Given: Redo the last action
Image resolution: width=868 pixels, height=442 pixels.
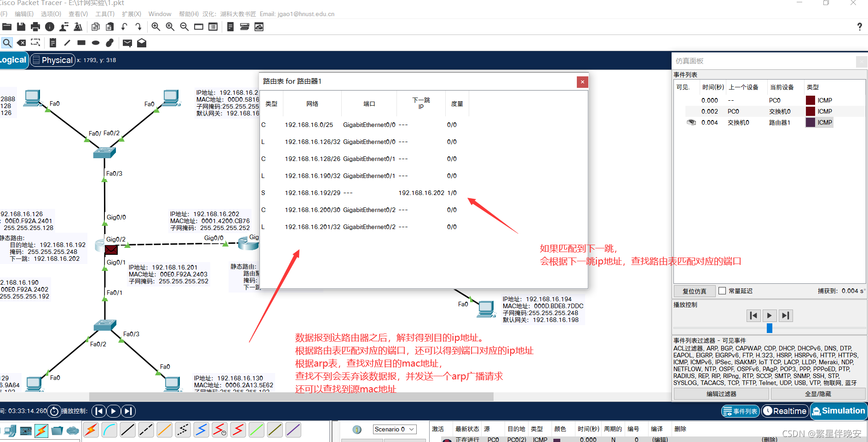Looking at the screenshot, I should 138,27.
